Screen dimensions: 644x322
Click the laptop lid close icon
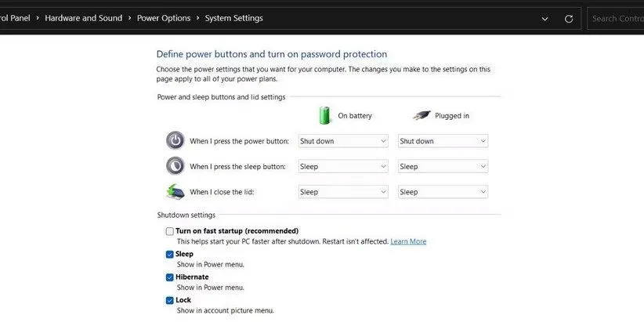tap(175, 191)
